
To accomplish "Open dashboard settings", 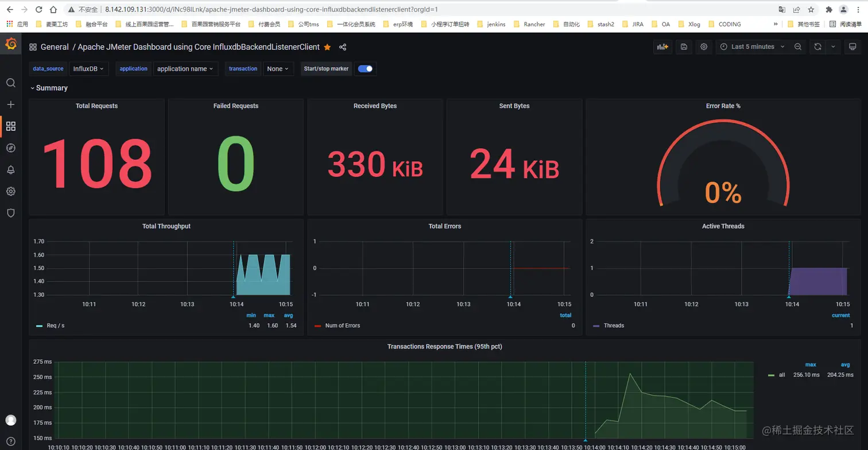I will 704,46.
